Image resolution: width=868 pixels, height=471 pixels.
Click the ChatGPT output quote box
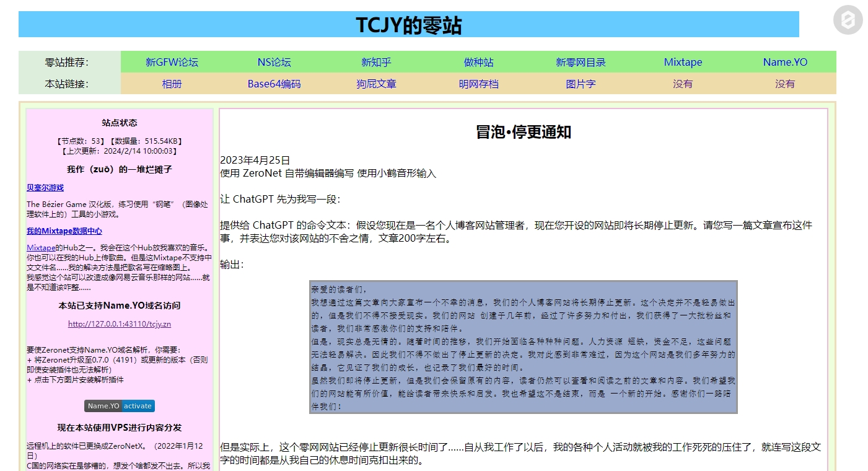(524, 347)
